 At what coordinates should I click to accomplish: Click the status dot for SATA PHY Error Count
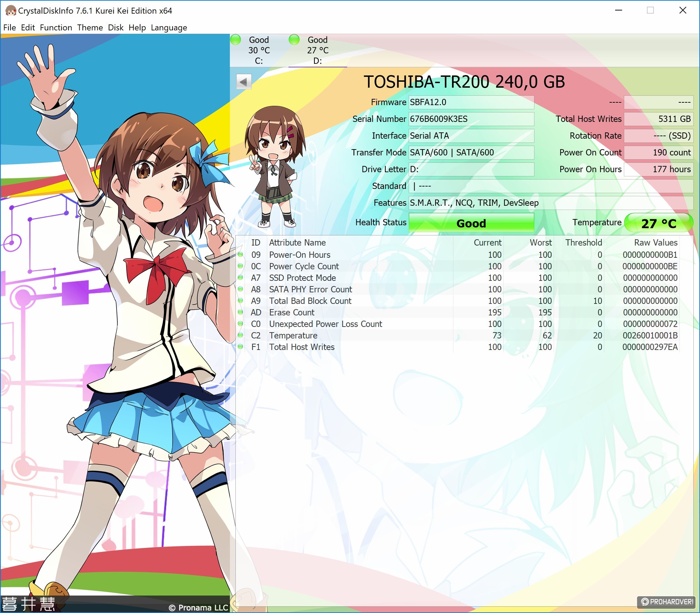click(x=240, y=289)
